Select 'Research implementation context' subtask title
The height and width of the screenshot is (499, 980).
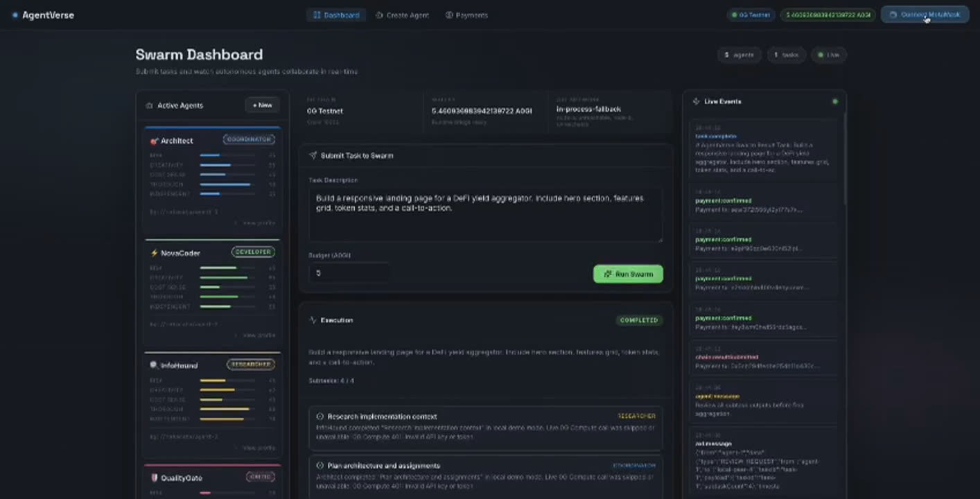382,417
